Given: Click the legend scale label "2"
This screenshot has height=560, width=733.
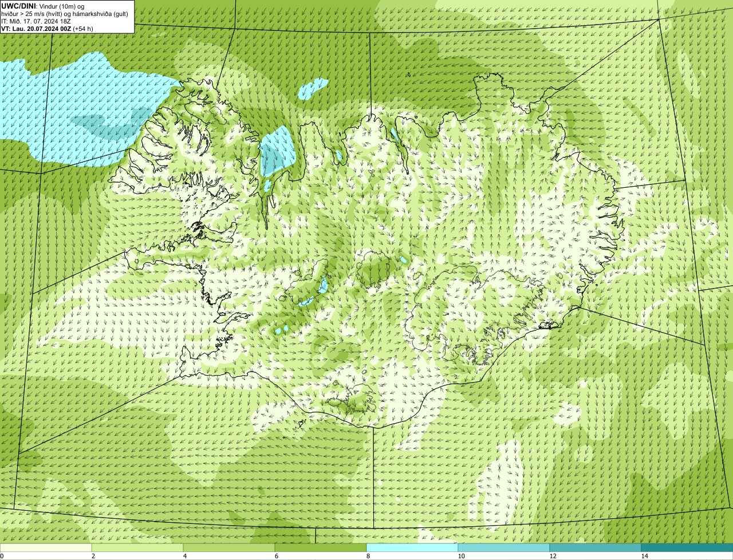Looking at the screenshot, I should 93,556.
